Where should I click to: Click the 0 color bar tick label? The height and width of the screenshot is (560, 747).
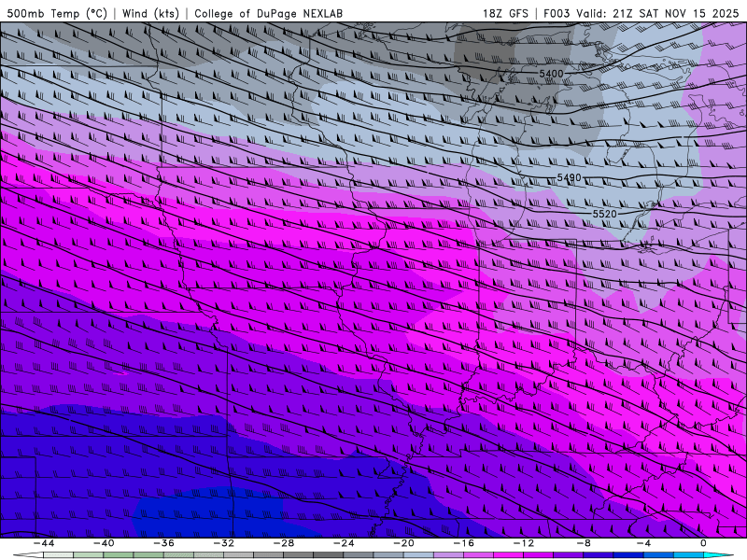click(x=703, y=543)
